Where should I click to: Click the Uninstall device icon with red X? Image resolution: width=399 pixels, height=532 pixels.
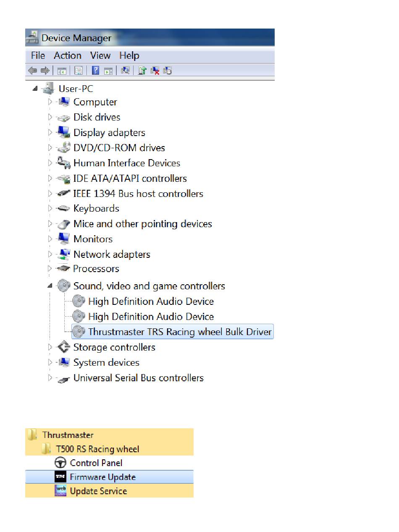[x=155, y=71]
